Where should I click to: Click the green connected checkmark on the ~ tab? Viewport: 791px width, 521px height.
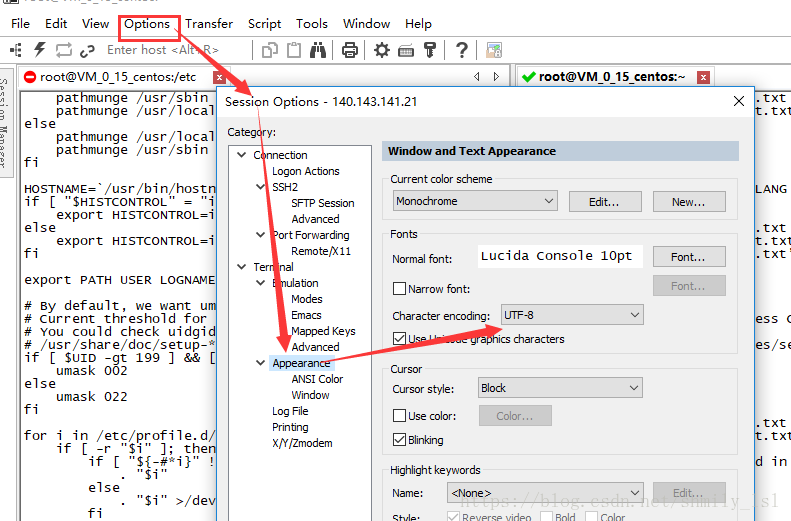tap(529, 77)
